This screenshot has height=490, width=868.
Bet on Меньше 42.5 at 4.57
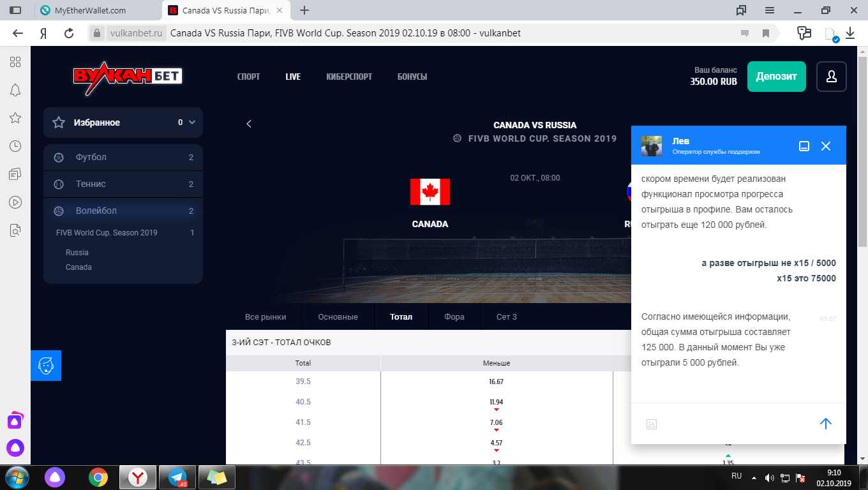pos(497,443)
